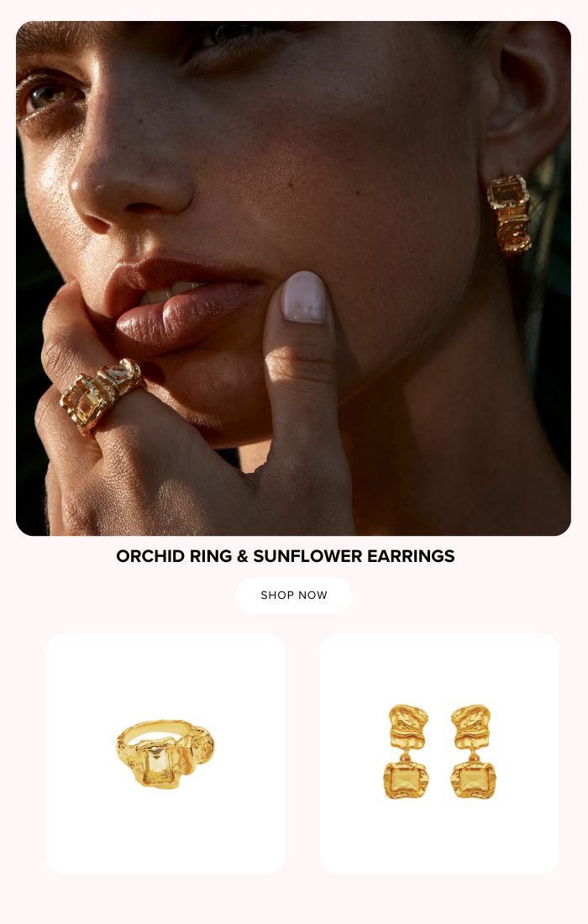This screenshot has height=924, width=588.
Task: Click the textured top stud of left earring
Action: (407, 726)
